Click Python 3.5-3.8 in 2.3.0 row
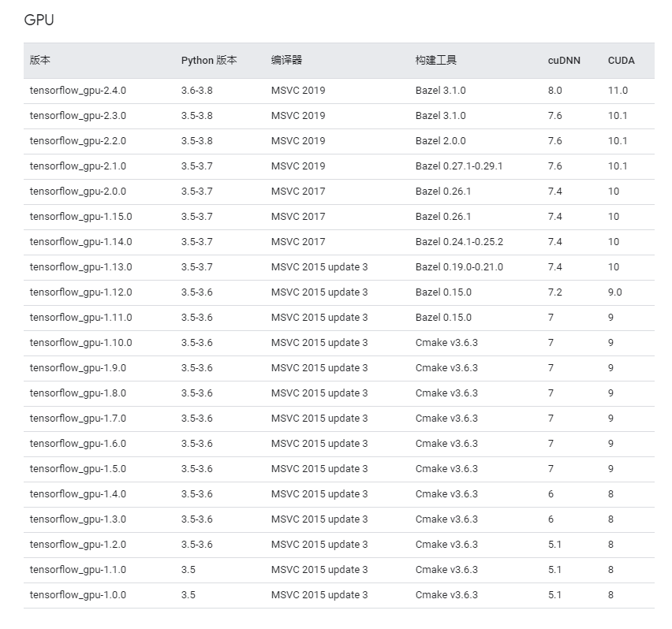Screen dimensions: 672x629 coord(196,116)
